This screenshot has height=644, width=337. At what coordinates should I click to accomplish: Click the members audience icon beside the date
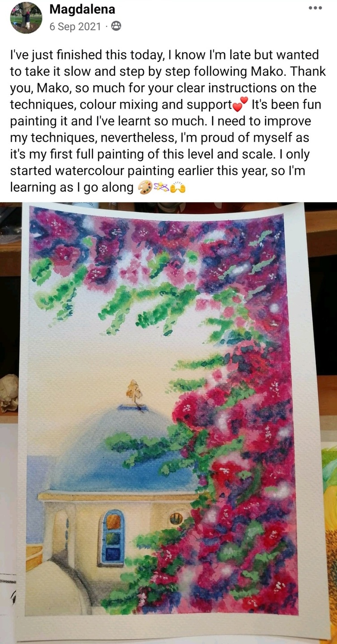click(115, 27)
